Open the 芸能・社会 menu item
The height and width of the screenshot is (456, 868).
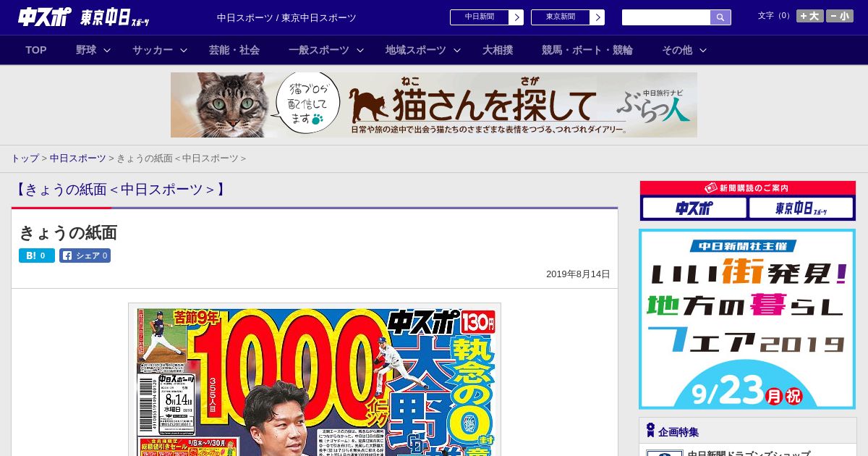[234, 50]
